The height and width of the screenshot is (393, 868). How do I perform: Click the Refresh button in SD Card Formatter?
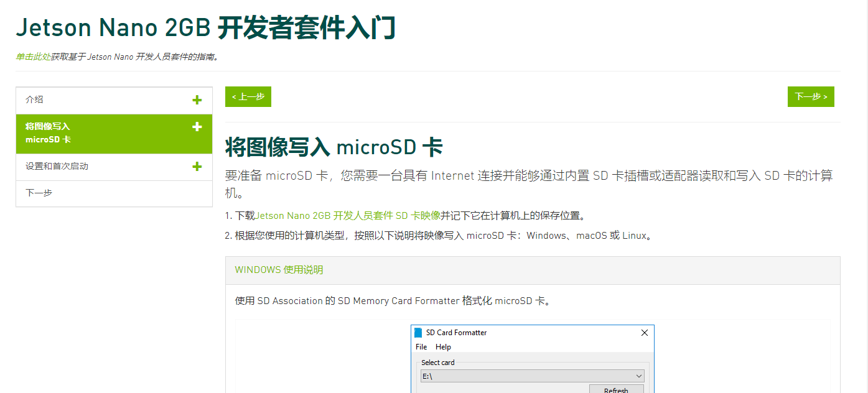[x=616, y=389]
